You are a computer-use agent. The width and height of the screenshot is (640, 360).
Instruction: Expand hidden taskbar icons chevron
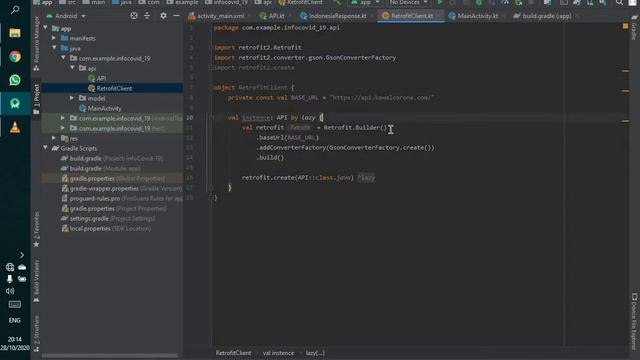point(22,255)
